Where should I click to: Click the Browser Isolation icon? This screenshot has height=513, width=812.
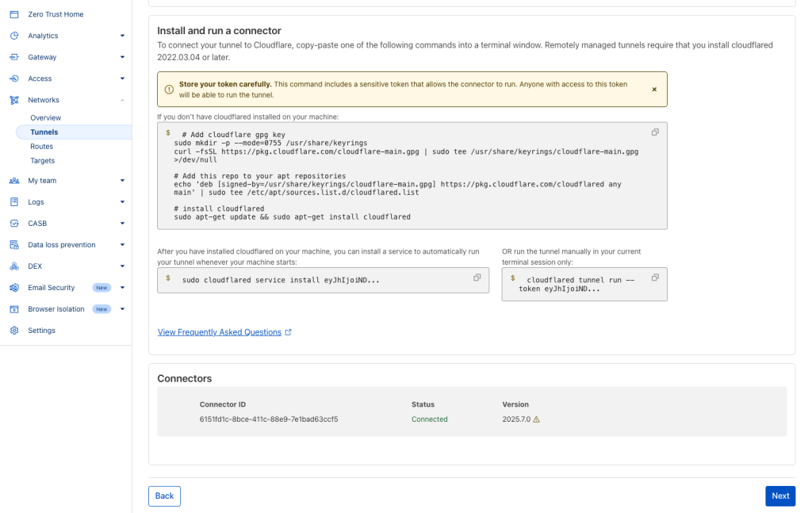[x=14, y=309]
